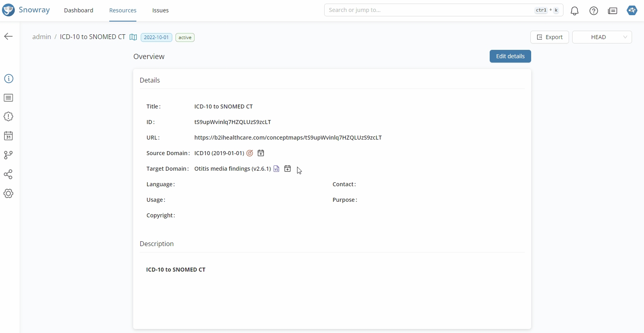The height and width of the screenshot is (333, 644).
Task: Click the user avatar in top-right corner
Action: point(632,10)
